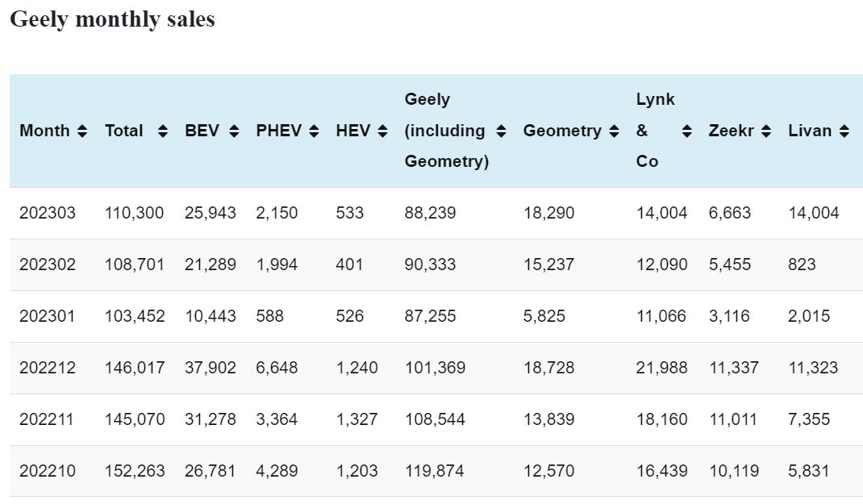Sort by PHEV using its arrow icon
The image size is (863, 504).
click(314, 131)
